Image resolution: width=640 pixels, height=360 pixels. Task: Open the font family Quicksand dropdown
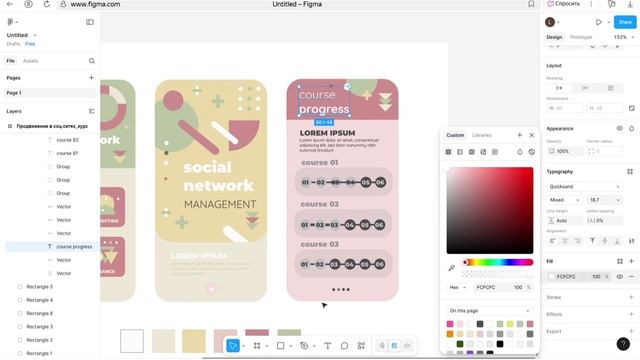pos(584,187)
